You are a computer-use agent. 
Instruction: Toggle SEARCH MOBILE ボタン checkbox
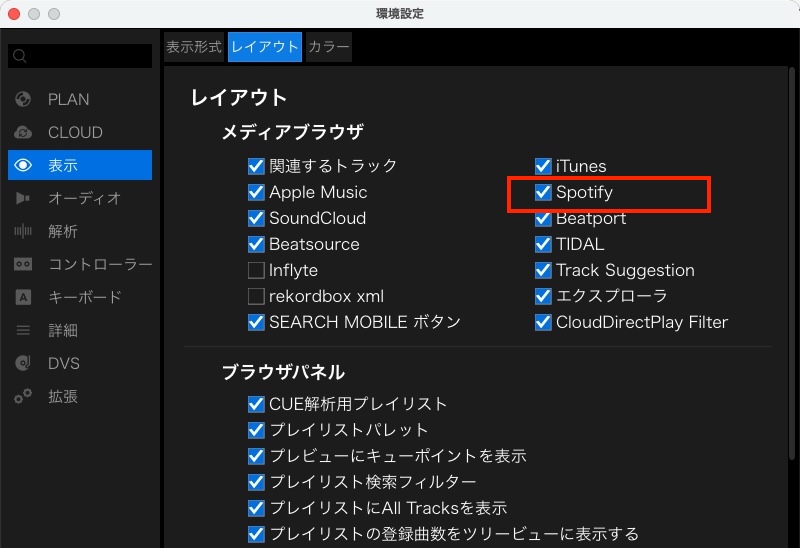[x=256, y=322]
